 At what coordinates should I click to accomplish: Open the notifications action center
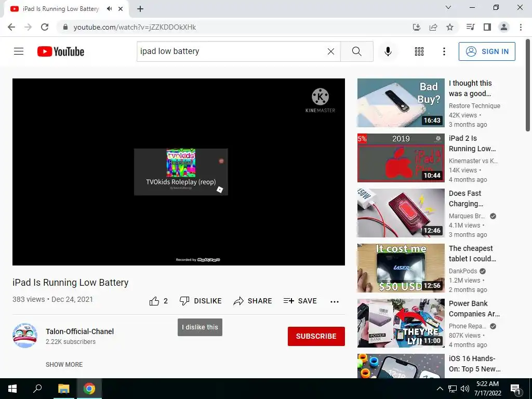(x=515, y=389)
